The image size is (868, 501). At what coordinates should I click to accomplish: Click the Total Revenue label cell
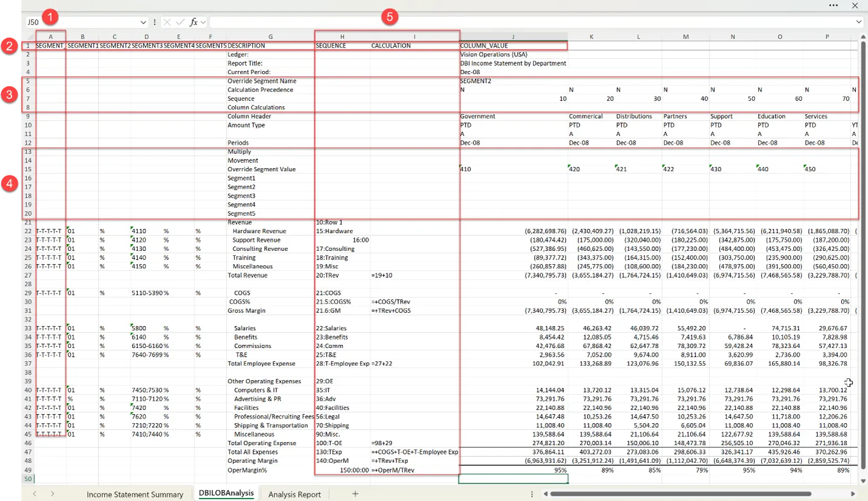tap(270, 275)
